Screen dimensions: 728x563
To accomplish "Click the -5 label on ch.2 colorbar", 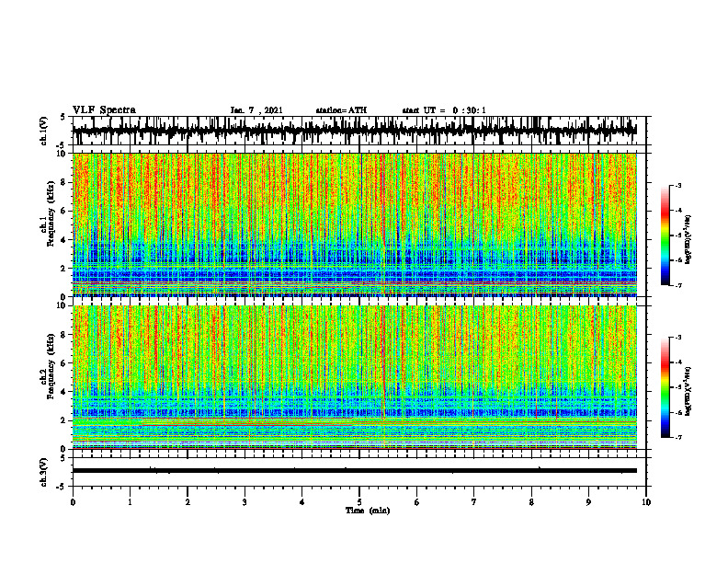I will pos(678,387).
